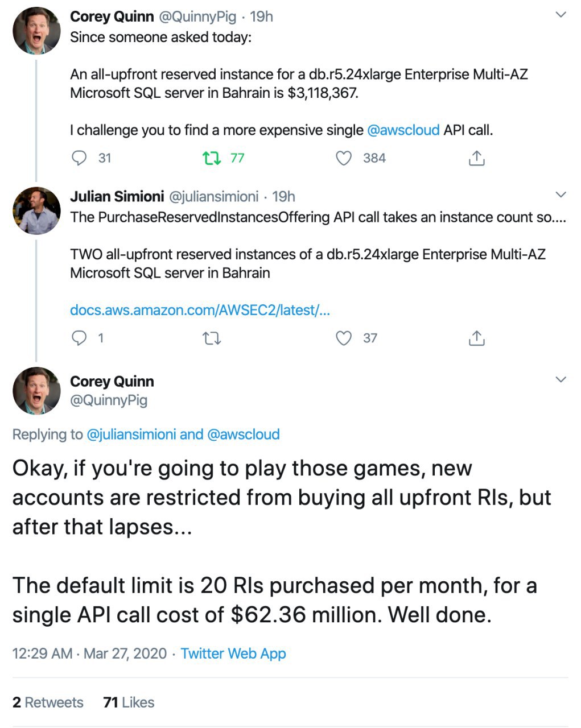
Task: Like Corey Quinn's tweet with 384 likes
Action: (344, 158)
